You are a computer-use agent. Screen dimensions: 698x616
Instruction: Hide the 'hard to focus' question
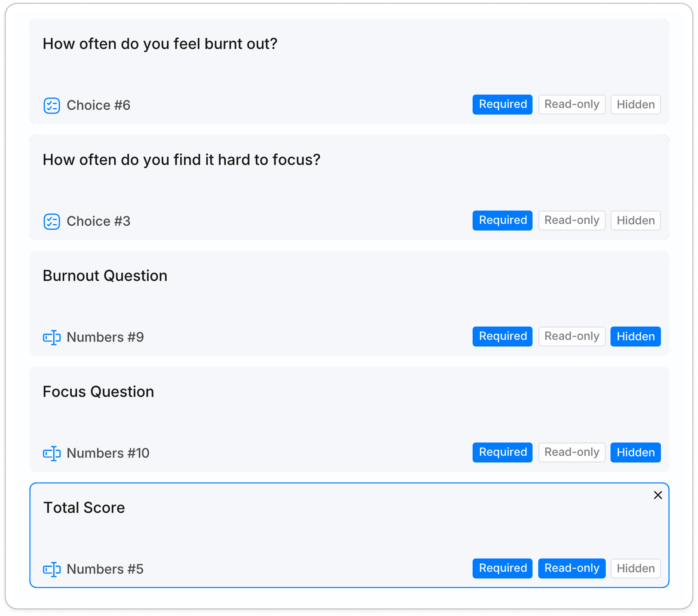[636, 221]
